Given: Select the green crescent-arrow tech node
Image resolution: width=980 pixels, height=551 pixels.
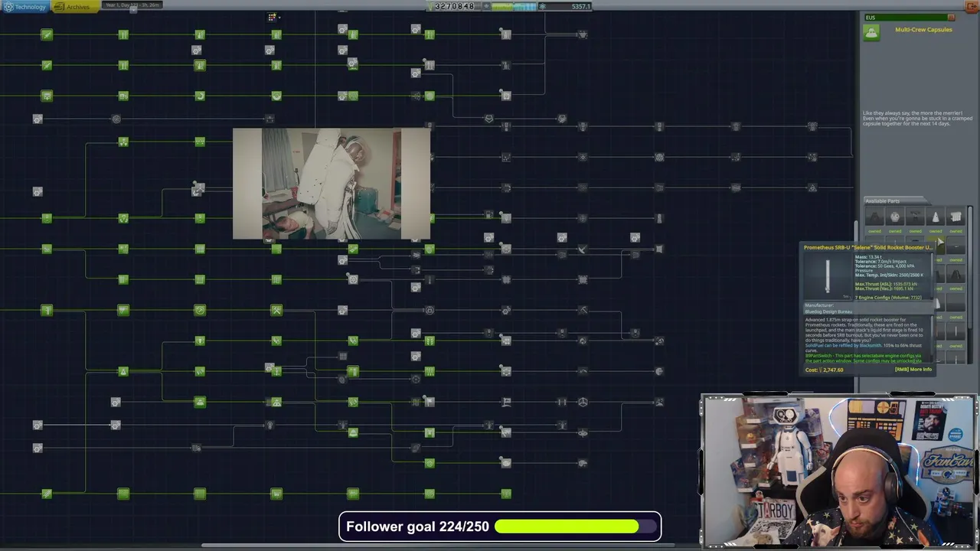Looking at the screenshot, I should [x=200, y=96].
